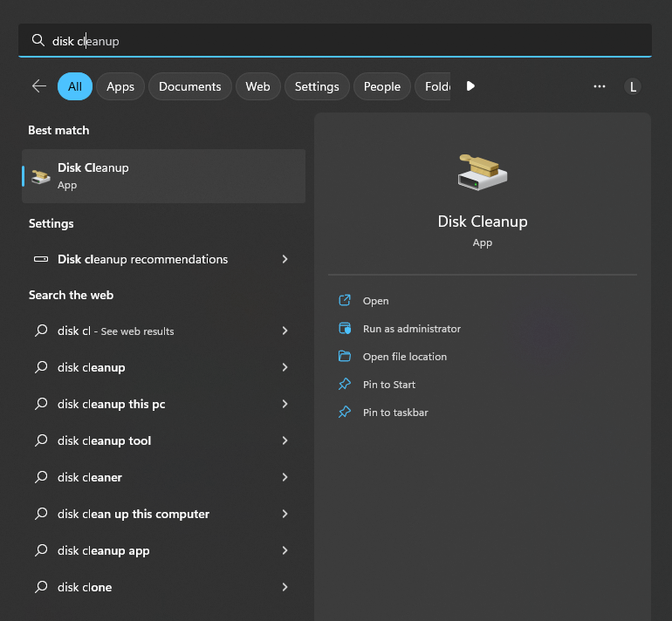Image resolution: width=672 pixels, height=621 pixels.
Task: Select 'disk cleanup app' suggestion text
Action: [103, 550]
